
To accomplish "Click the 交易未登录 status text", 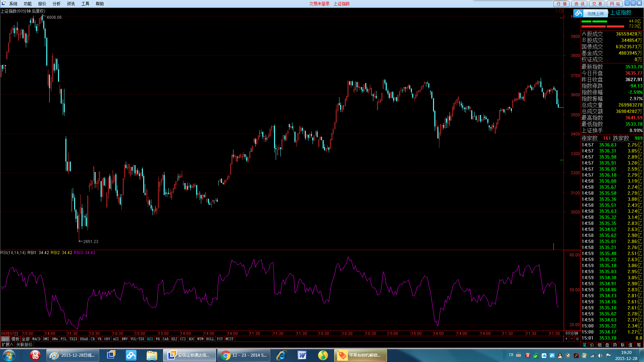I will 319,4.
